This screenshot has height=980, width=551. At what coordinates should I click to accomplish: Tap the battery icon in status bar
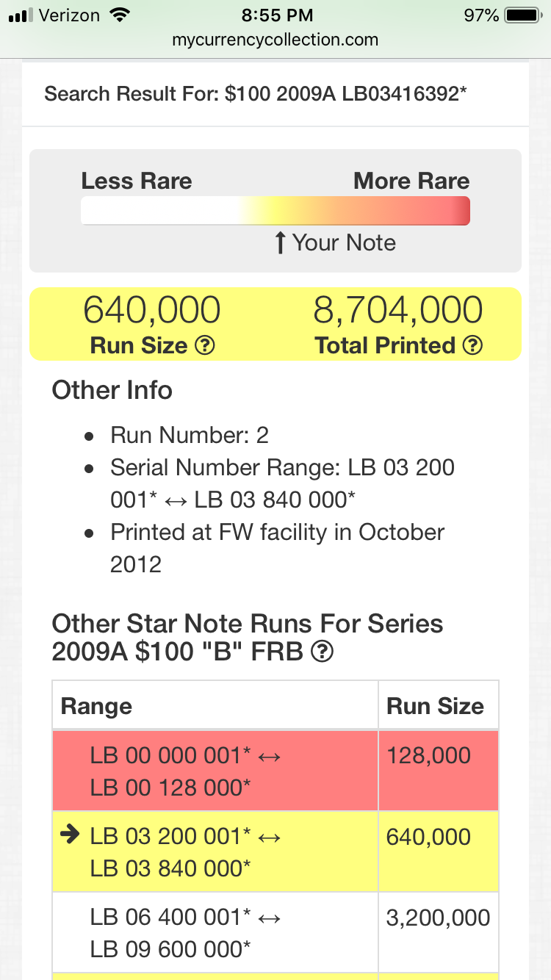tap(523, 15)
